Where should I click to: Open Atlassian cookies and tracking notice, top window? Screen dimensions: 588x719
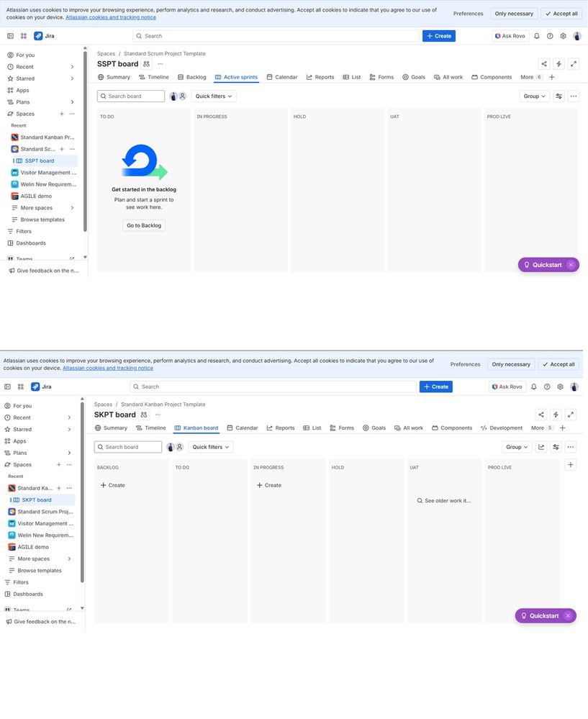coord(111,17)
